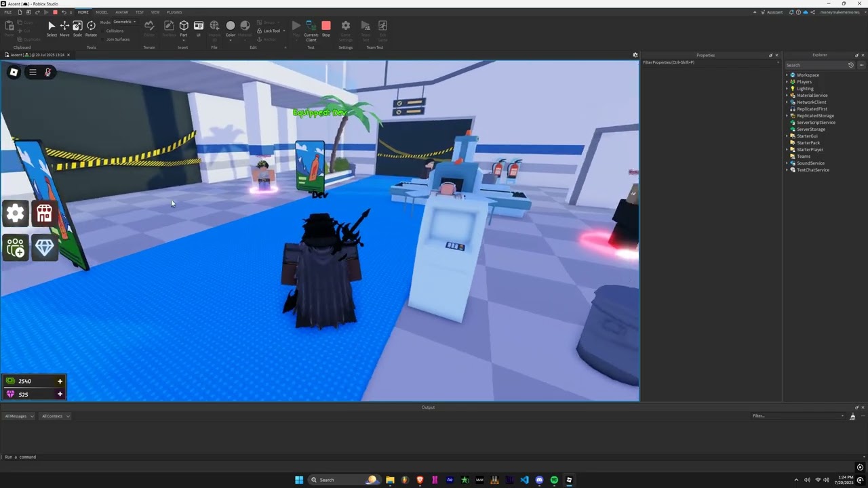Switch to the MODEL ribbon tab
This screenshot has width=868, height=488.
(102, 12)
